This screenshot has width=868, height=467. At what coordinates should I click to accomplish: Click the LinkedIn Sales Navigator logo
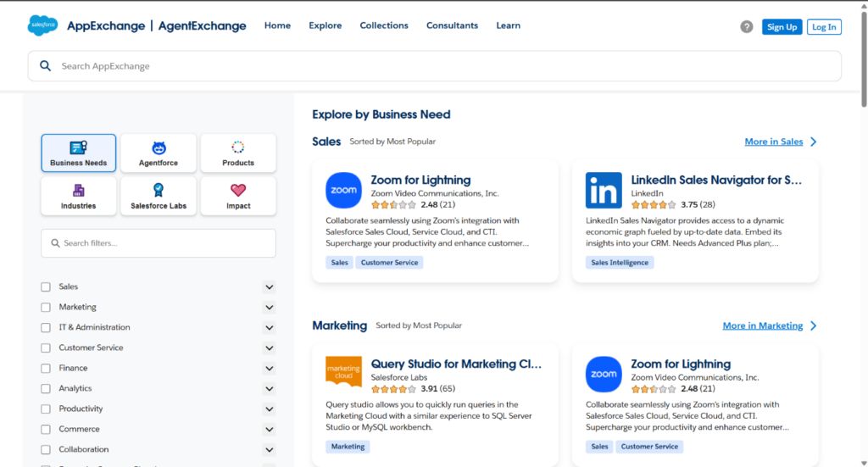pos(604,191)
